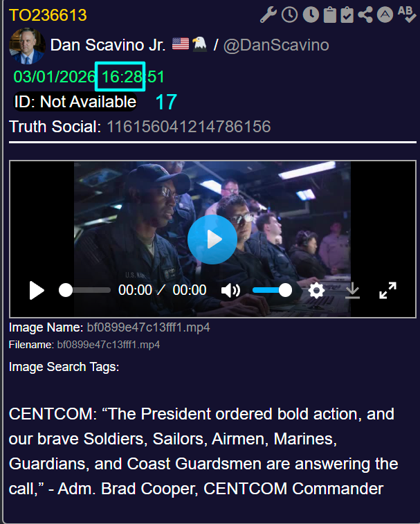Image resolution: width=420 pixels, height=524 pixels.
Task: Click the video seek bar handle
Action: pyautogui.click(x=66, y=290)
